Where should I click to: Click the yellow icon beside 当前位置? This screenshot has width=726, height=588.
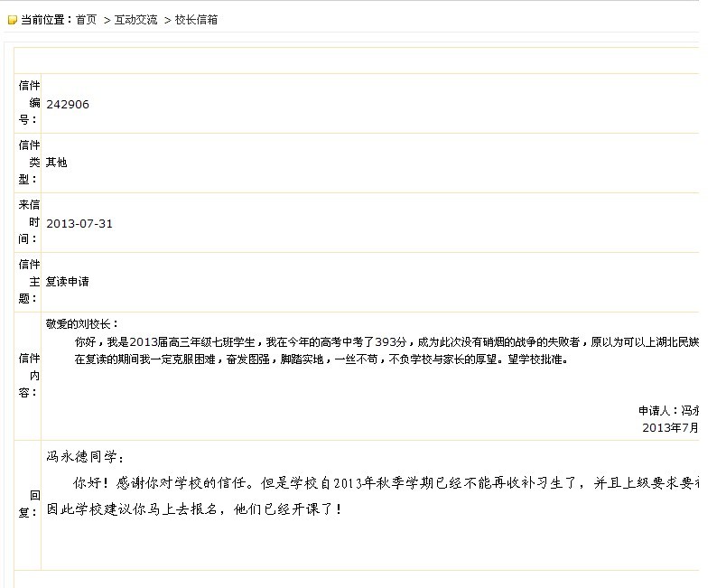tap(13, 20)
